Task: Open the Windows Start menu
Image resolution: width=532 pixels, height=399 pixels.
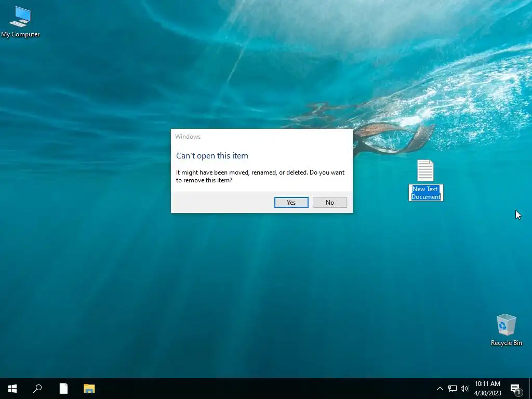Action: (x=12, y=389)
